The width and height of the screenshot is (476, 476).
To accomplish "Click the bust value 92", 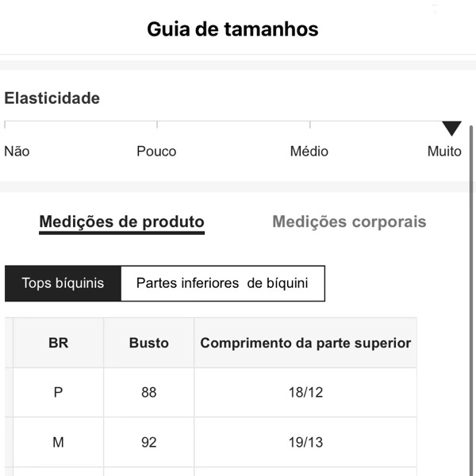I will coord(149,443).
